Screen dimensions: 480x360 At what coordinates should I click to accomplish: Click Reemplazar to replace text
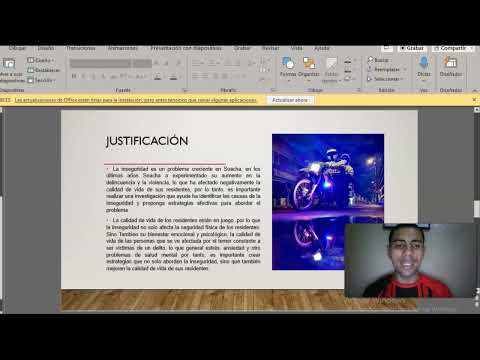tap(384, 69)
